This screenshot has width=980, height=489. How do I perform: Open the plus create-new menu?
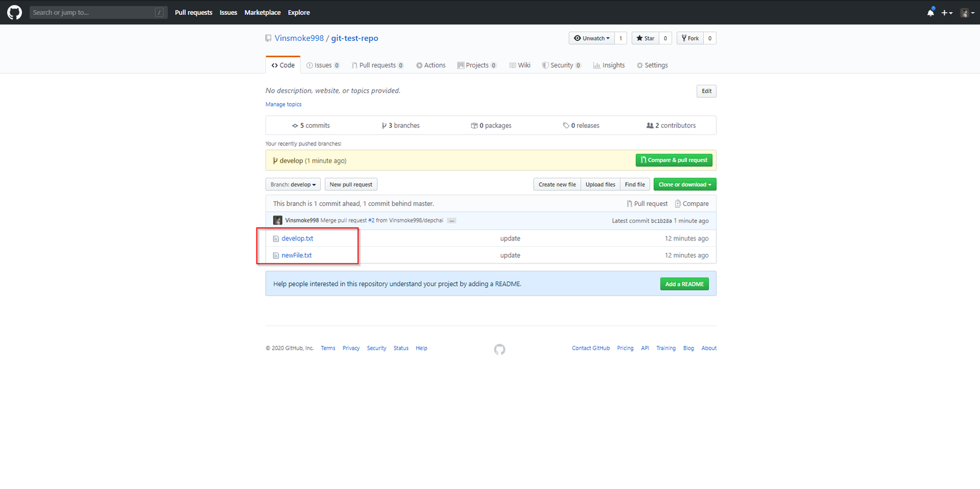tap(947, 12)
